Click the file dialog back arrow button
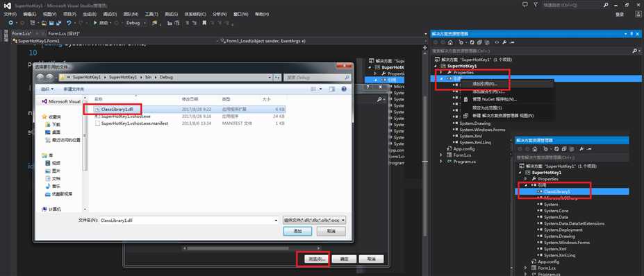 [x=41, y=77]
